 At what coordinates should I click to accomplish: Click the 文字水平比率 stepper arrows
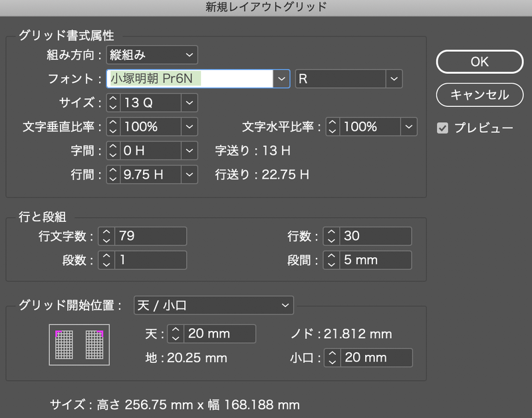332,126
